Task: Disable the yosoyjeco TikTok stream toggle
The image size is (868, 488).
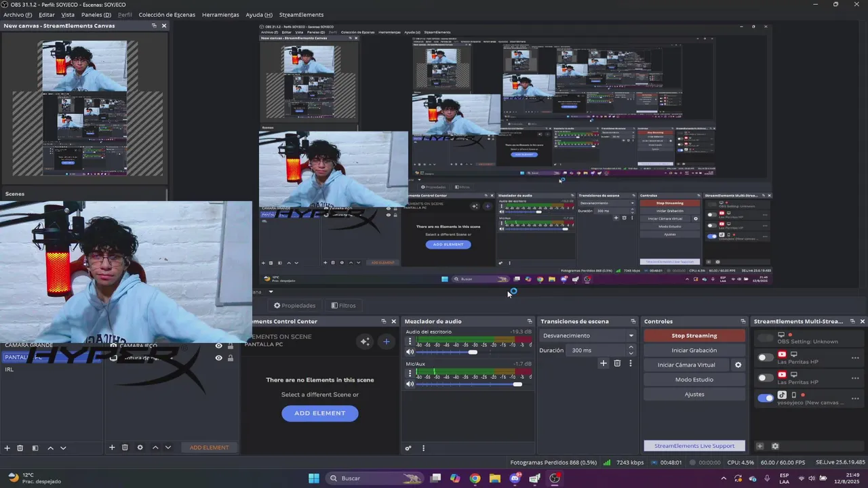Action: click(x=766, y=398)
